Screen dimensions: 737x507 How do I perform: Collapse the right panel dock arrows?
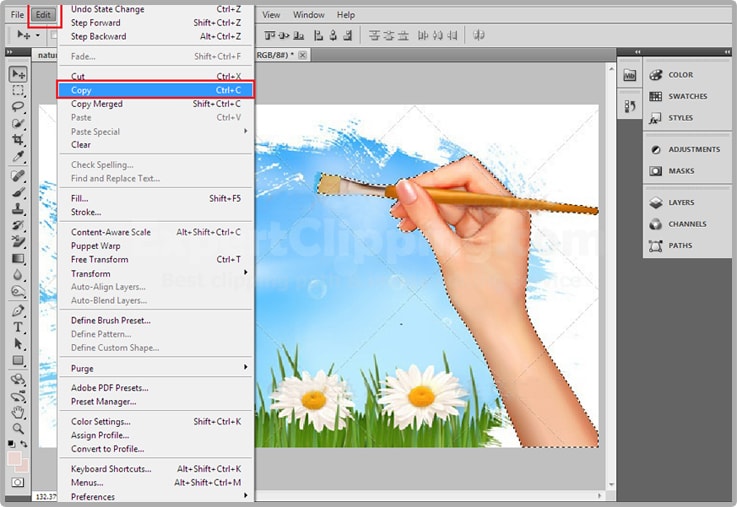click(x=727, y=52)
